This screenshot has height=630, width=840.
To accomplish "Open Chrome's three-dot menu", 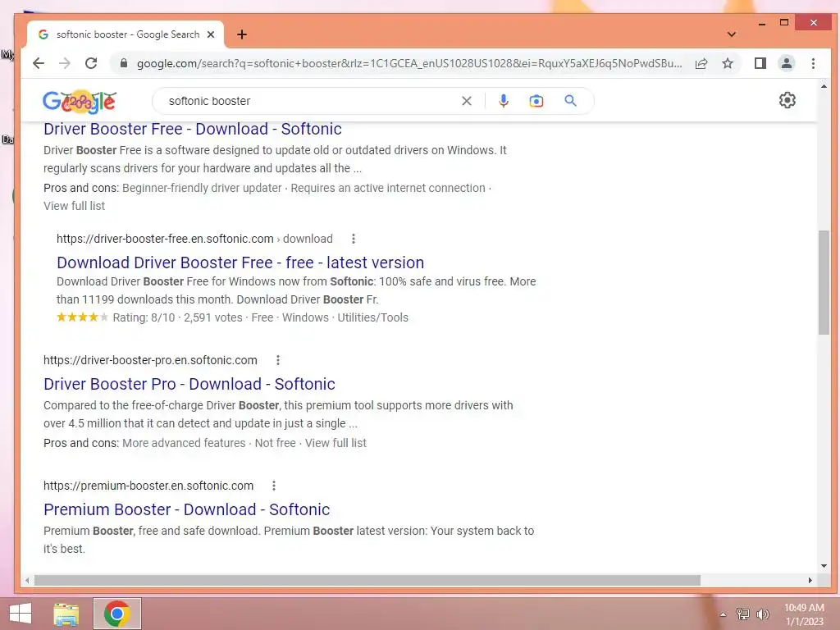I will tap(813, 63).
